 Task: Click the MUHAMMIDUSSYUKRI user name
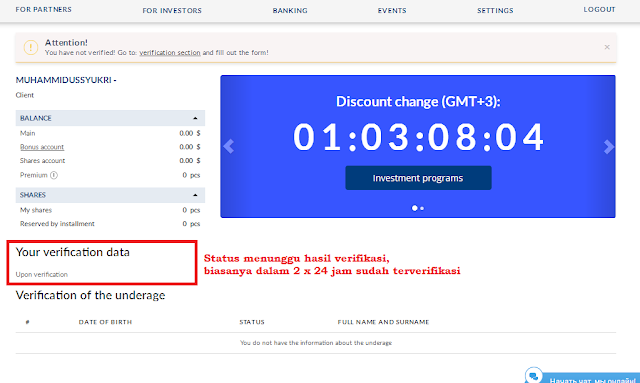coord(66,80)
